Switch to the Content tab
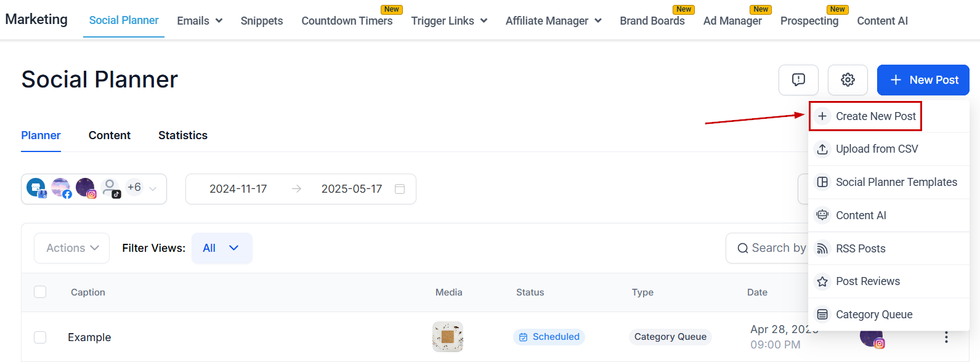The image size is (980, 362). click(x=110, y=135)
